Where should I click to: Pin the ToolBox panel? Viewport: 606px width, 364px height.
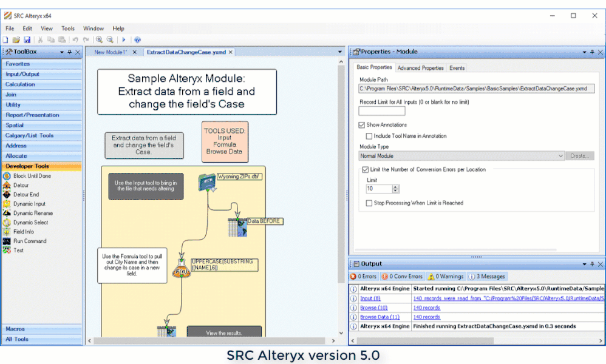pos(70,52)
